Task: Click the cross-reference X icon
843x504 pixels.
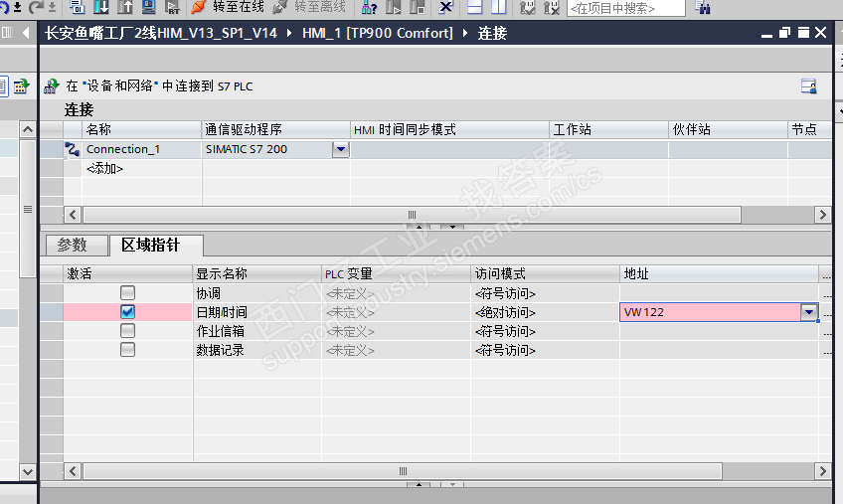Action: click(x=445, y=7)
